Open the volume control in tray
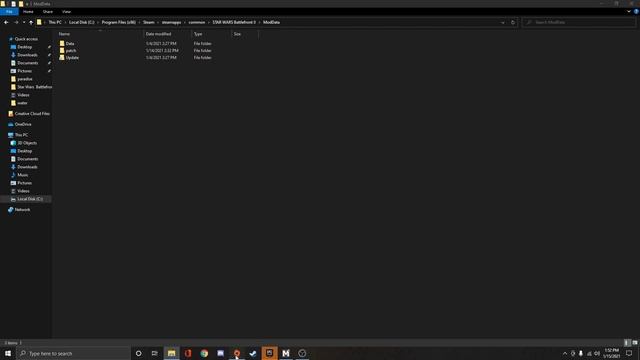The image size is (640, 360). [x=597, y=353]
